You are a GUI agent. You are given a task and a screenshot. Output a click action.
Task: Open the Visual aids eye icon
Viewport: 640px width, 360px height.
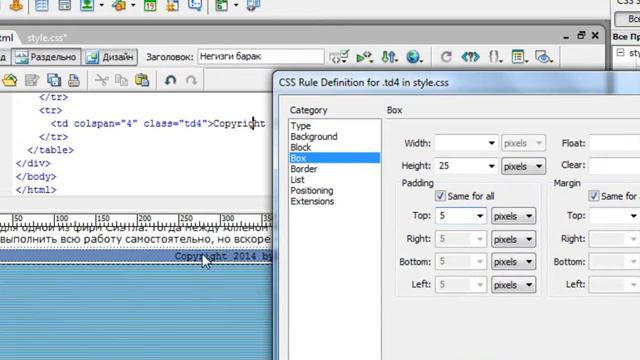[x=544, y=57]
